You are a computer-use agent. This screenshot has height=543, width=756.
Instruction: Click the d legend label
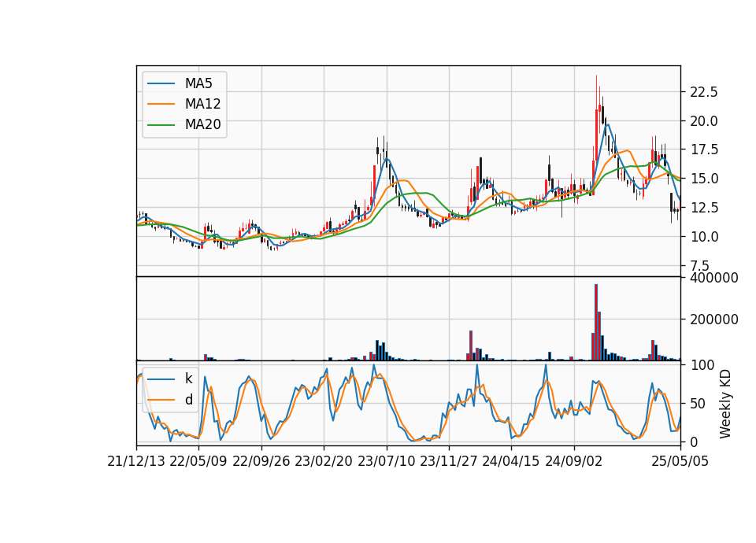pyautogui.click(x=188, y=400)
